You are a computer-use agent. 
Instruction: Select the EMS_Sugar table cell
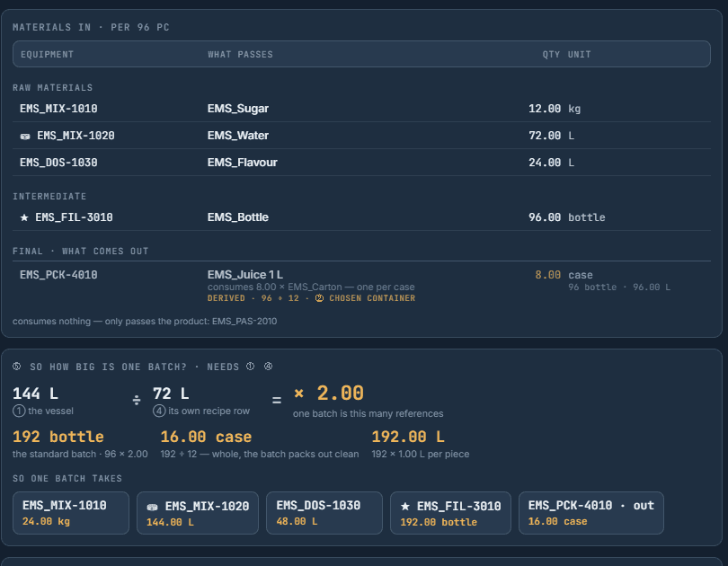tap(237, 109)
